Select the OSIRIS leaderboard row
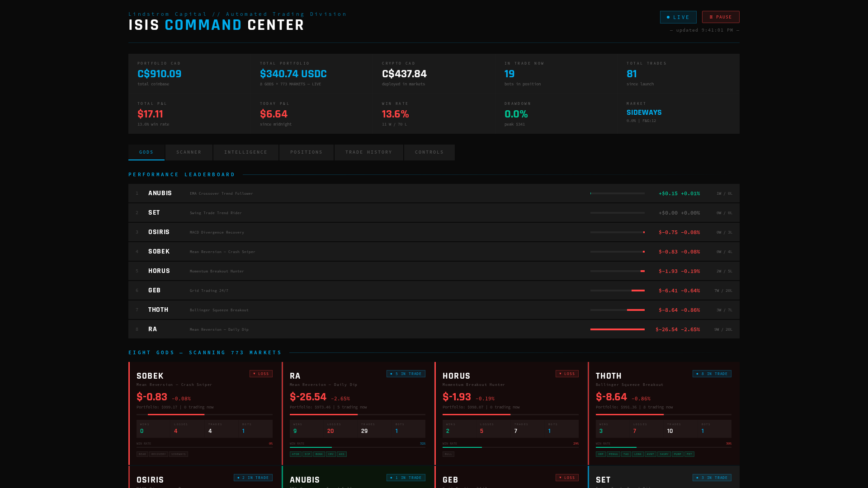 pyautogui.click(x=434, y=232)
